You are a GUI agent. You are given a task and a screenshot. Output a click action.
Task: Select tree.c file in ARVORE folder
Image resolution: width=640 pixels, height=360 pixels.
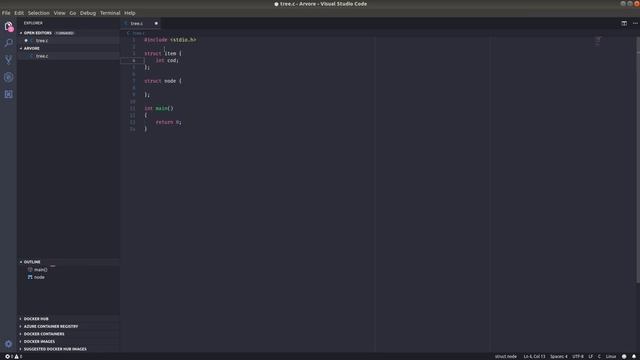point(68,56)
